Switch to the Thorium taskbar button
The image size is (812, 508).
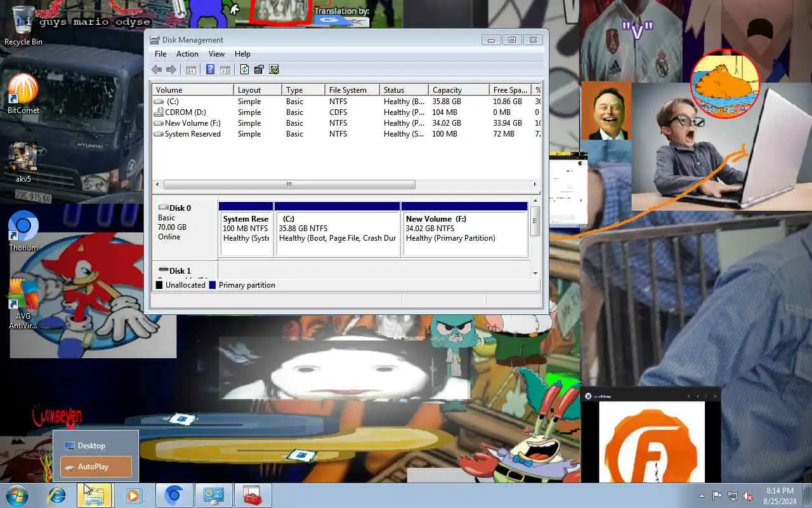pos(174,495)
